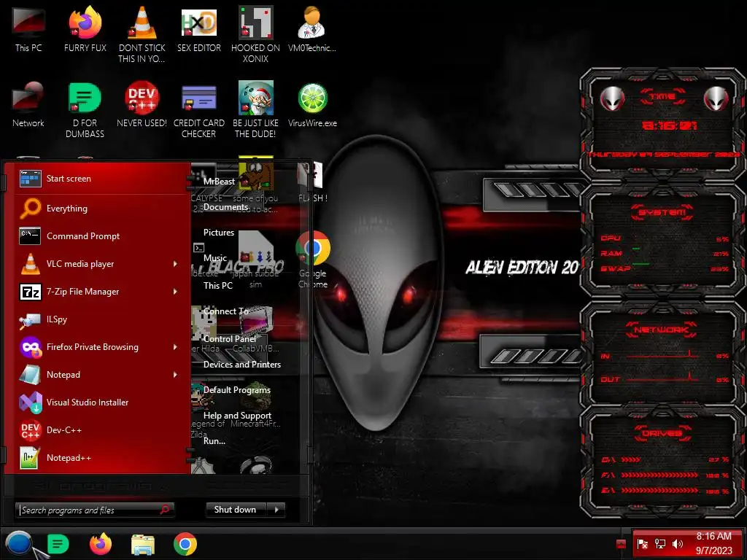Select the DONT STICK THIS IN YO... VLC cone shortcut
The width and height of the screenshot is (747, 560).
coord(142,34)
